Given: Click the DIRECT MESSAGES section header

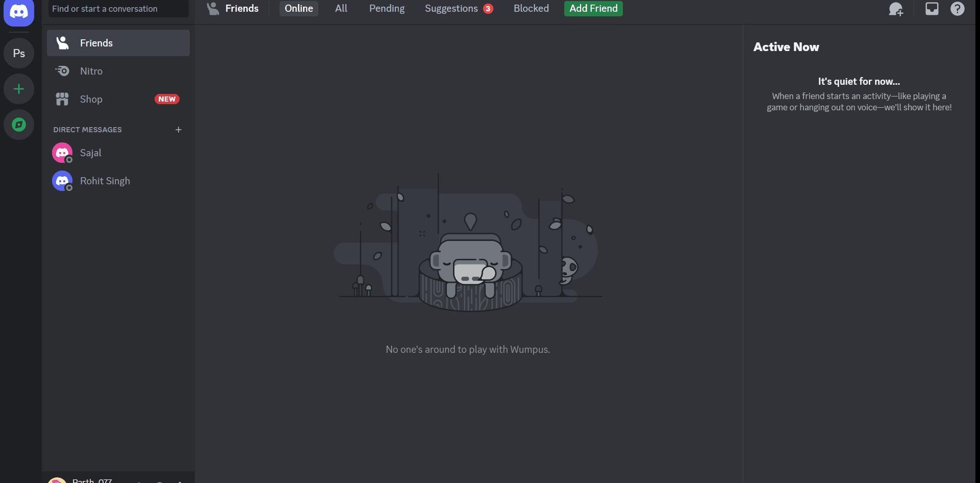Looking at the screenshot, I should (88, 130).
